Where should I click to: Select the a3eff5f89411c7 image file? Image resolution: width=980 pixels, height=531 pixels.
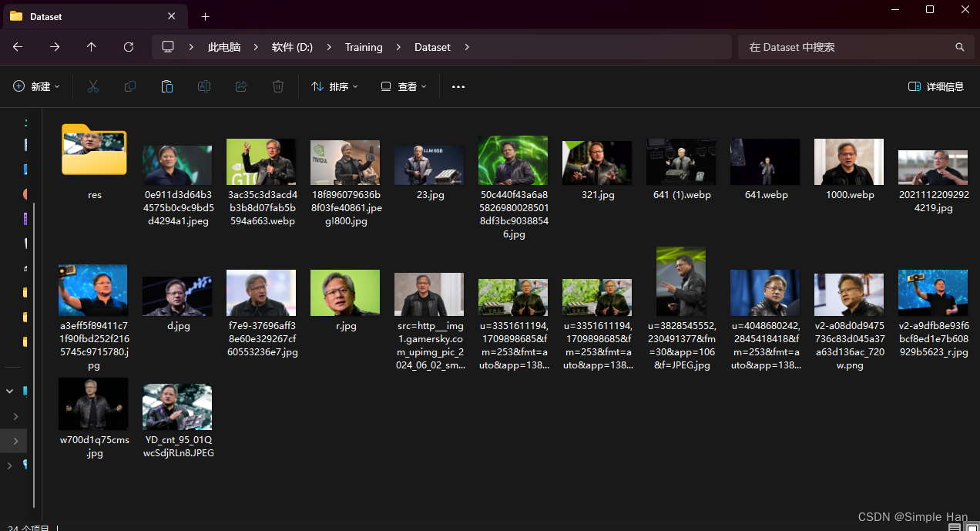click(93, 318)
